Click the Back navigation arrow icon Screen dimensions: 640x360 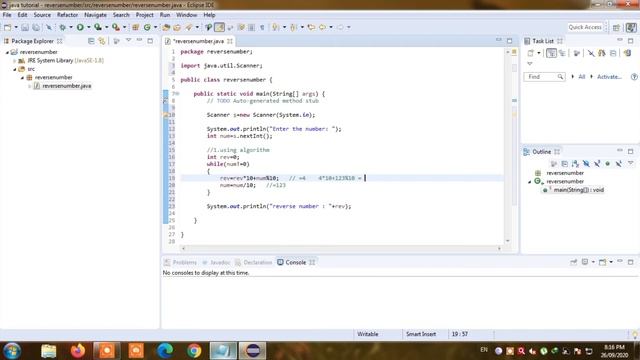pos(322,27)
